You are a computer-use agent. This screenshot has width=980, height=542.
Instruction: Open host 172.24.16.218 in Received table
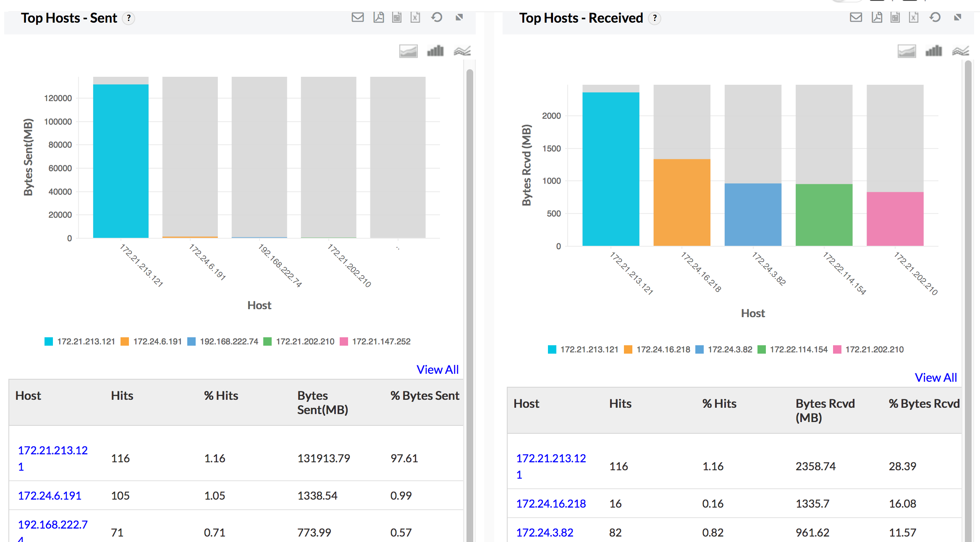[550, 503]
